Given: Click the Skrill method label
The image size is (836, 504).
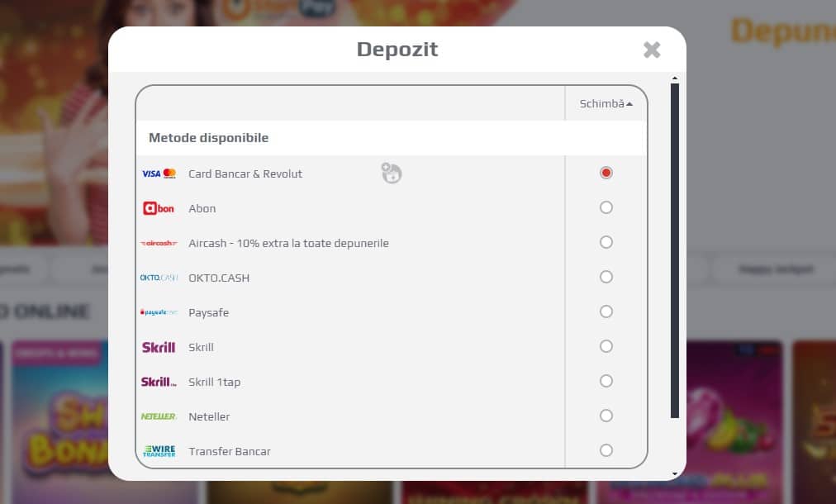Looking at the screenshot, I should [201, 347].
